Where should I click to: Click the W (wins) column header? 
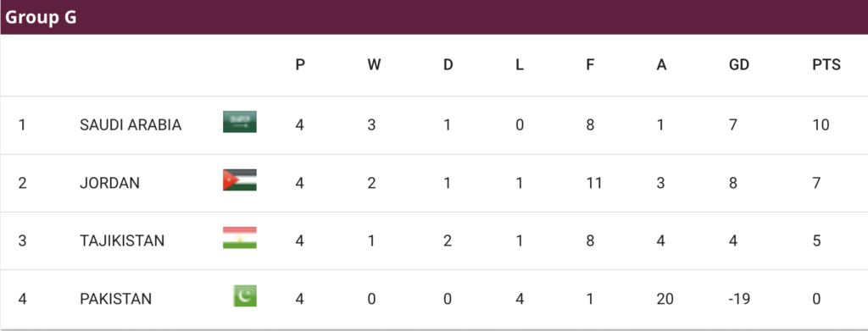click(x=374, y=65)
